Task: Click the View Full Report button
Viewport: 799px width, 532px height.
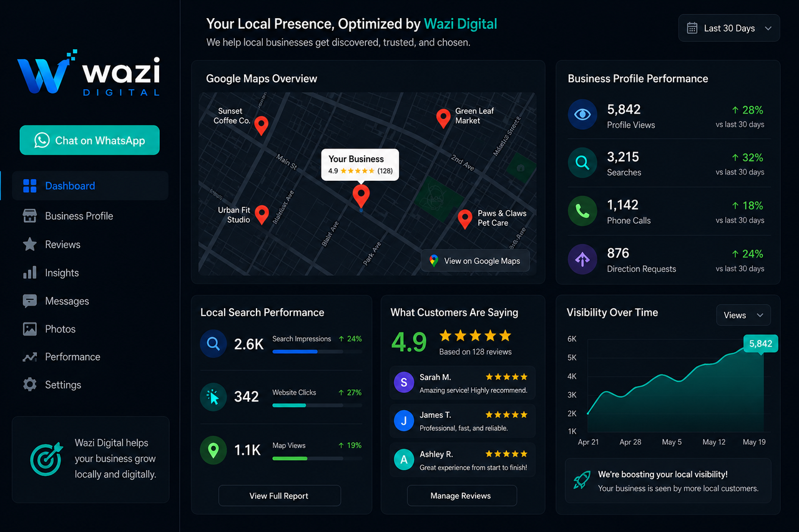Action: point(280,496)
